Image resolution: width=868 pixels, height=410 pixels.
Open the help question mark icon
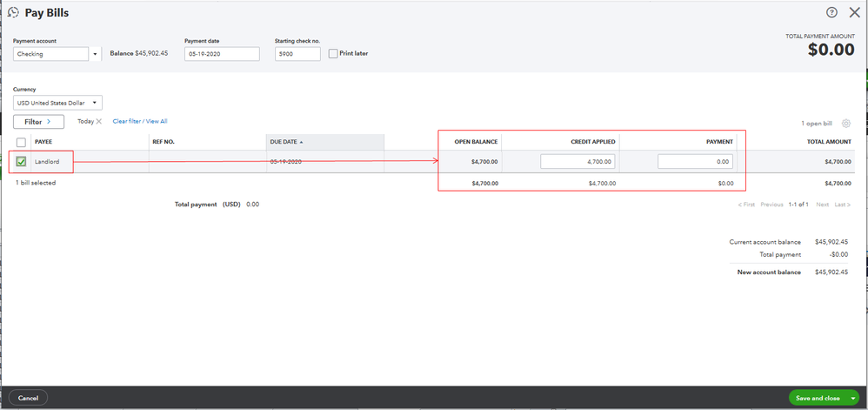tap(831, 12)
